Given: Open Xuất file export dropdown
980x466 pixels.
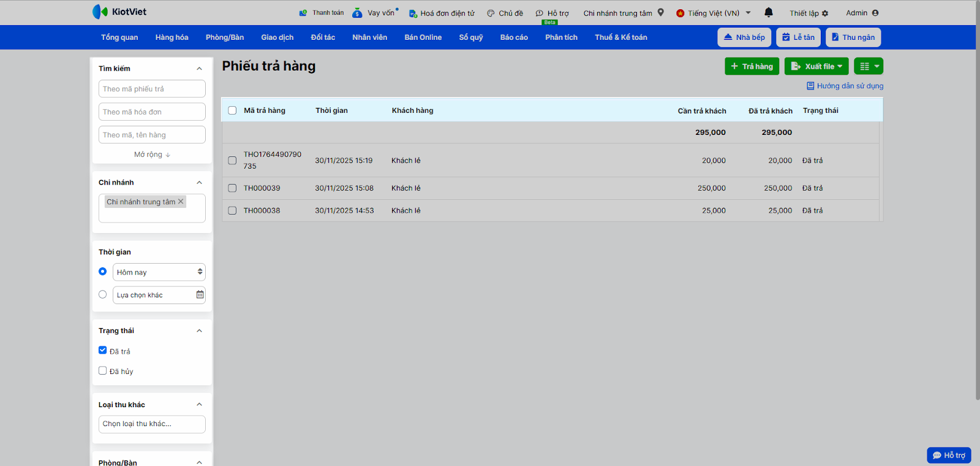Looking at the screenshot, I should point(816,66).
